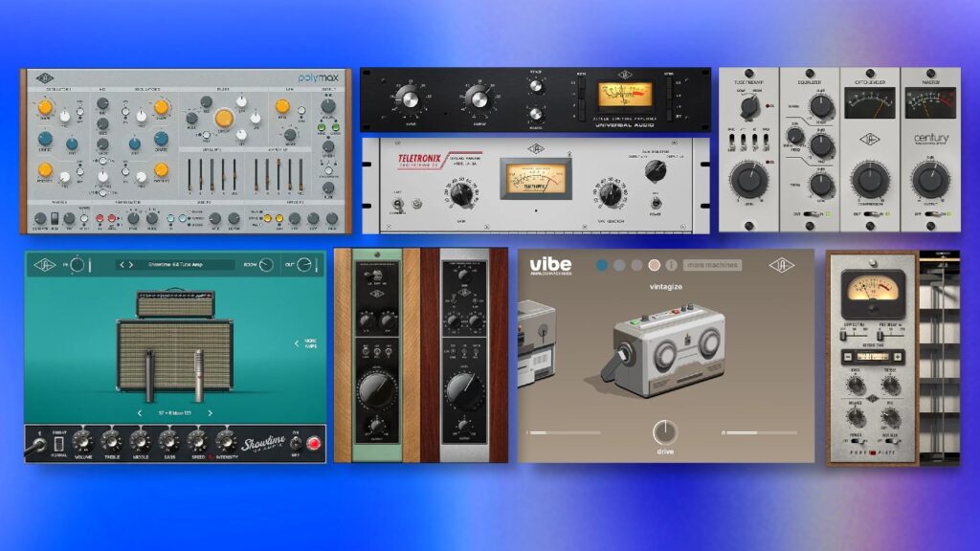Image resolution: width=980 pixels, height=551 pixels.
Task: Flip the On/Off switch on Showtime amp
Action: coord(296,443)
